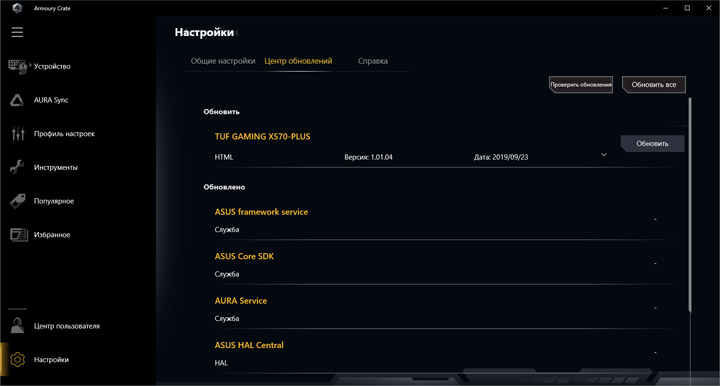This screenshot has width=720, height=386.
Task: Click the AURA Sync triangle icon
Action: tap(17, 100)
